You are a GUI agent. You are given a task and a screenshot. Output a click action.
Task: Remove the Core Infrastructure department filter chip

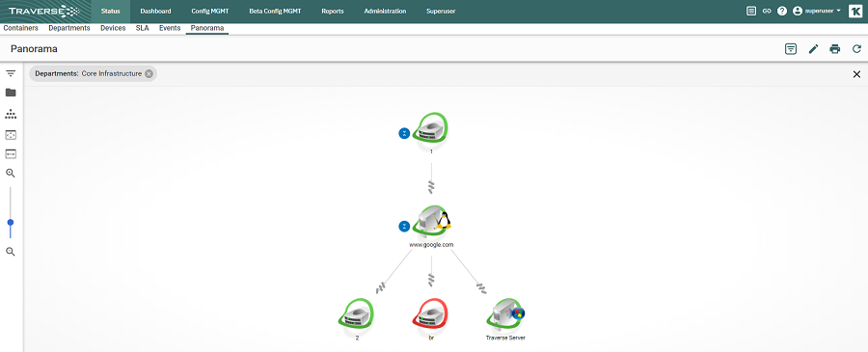[149, 73]
